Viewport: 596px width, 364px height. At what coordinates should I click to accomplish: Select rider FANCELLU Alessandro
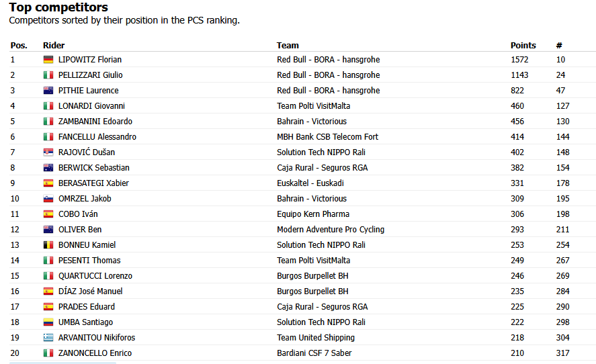click(97, 137)
